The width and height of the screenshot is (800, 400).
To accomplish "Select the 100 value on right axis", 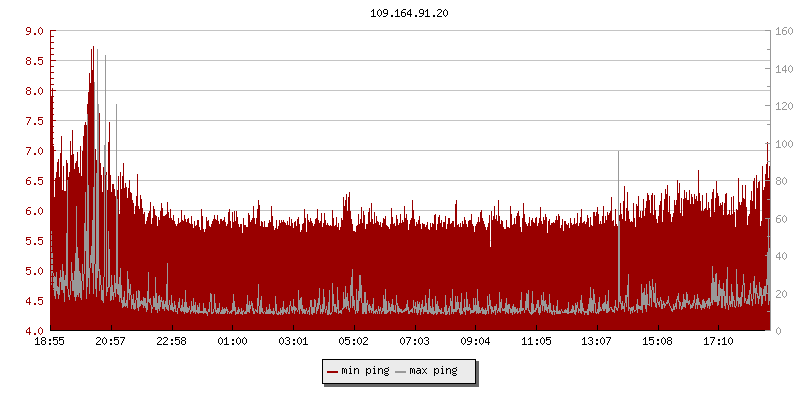I will pyautogui.click(x=783, y=144).
